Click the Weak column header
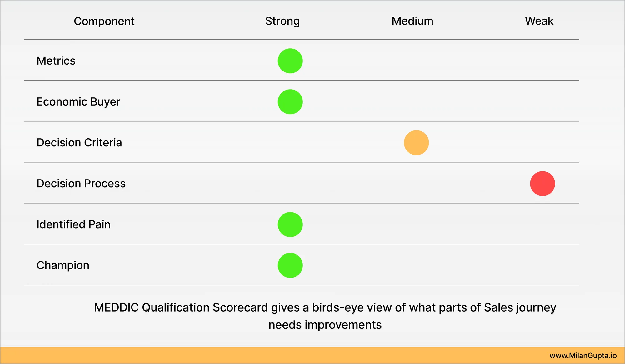 point(539,21)
